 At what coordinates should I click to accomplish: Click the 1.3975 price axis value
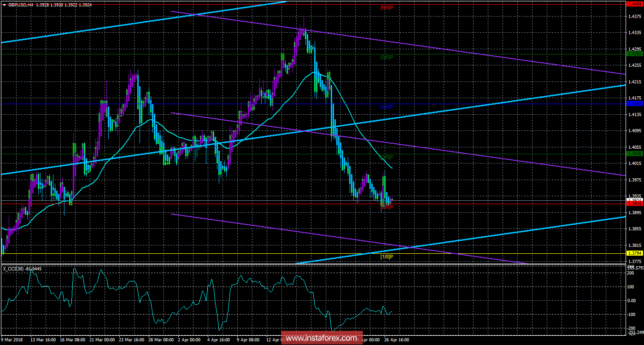click(635, 180)
